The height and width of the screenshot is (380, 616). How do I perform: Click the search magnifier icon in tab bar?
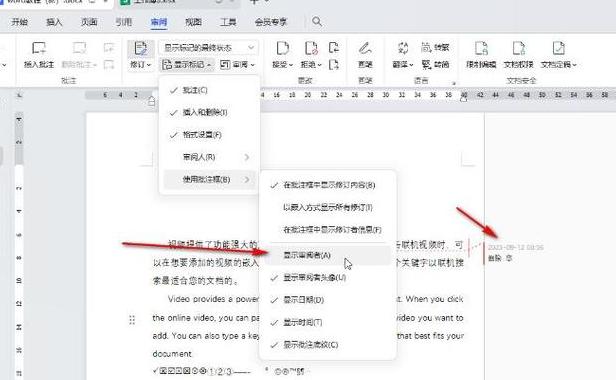pos(317,22)
